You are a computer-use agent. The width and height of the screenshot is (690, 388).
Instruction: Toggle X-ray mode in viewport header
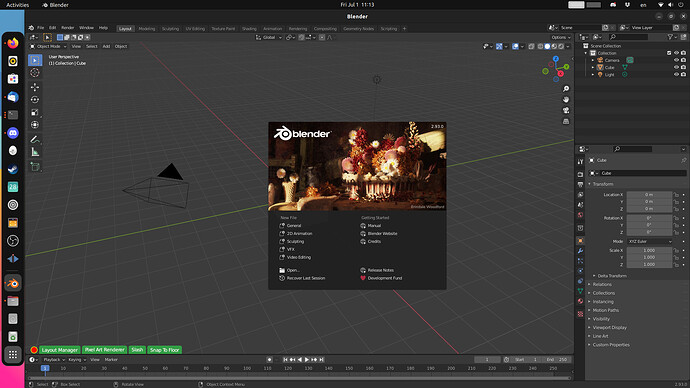click(x=531, y=46)
